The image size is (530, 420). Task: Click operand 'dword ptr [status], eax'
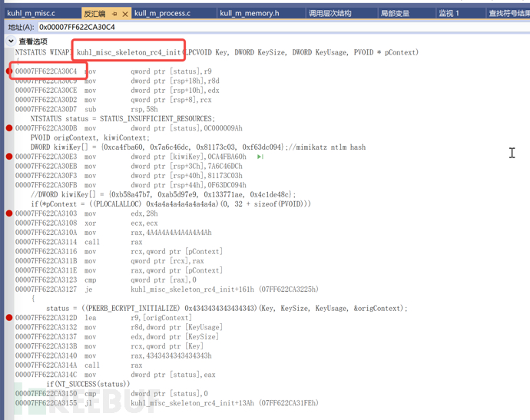pos(173,375)
